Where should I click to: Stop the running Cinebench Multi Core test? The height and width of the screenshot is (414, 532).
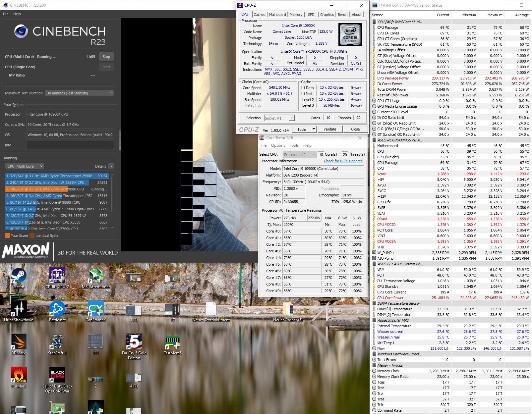(x=106, y=57)
